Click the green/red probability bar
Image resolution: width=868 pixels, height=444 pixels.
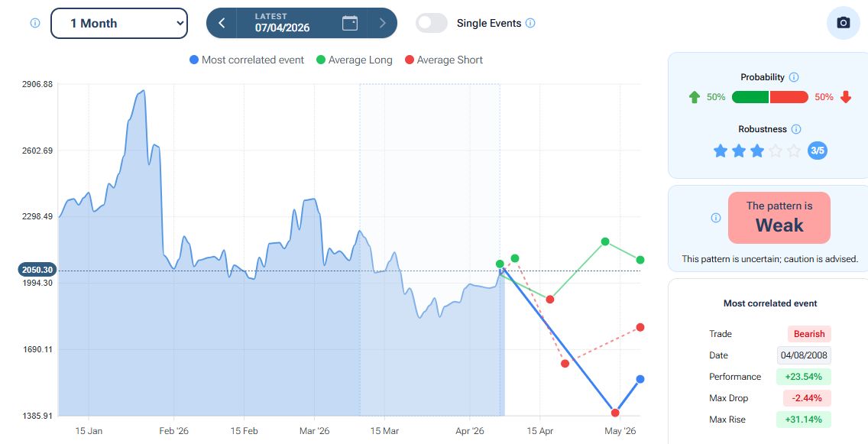coord(769,97)
